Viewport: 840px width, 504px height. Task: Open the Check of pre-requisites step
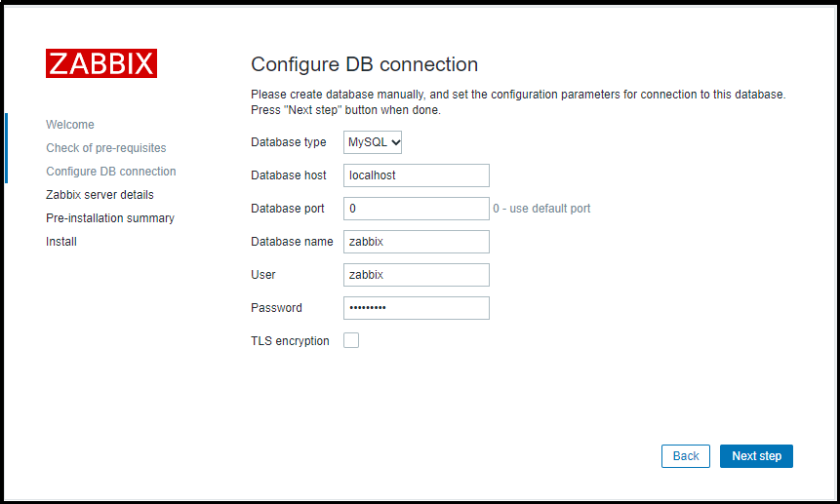click(x=106, y=148)
